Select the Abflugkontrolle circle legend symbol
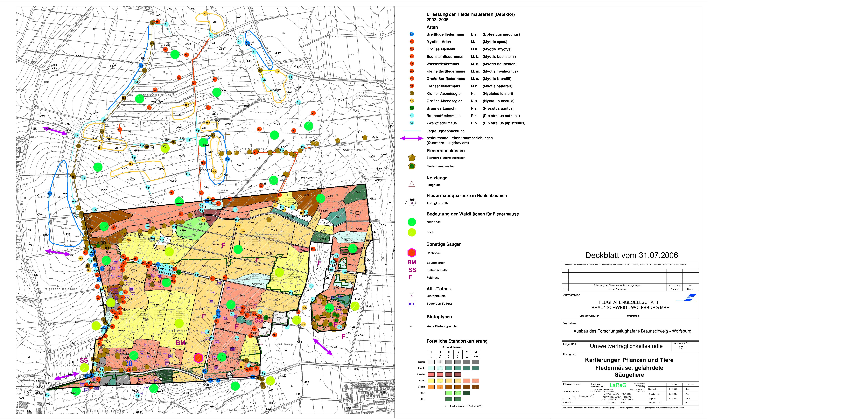Viewport: 868px width, 420px height. [x=412, y=202]
